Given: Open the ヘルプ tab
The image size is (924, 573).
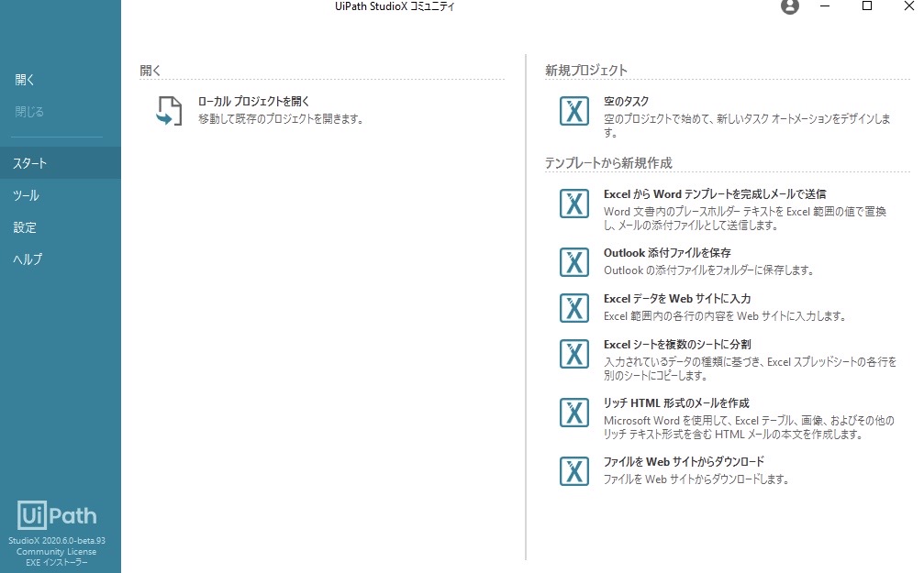Looking at the screenshot, I should point(61,259).
